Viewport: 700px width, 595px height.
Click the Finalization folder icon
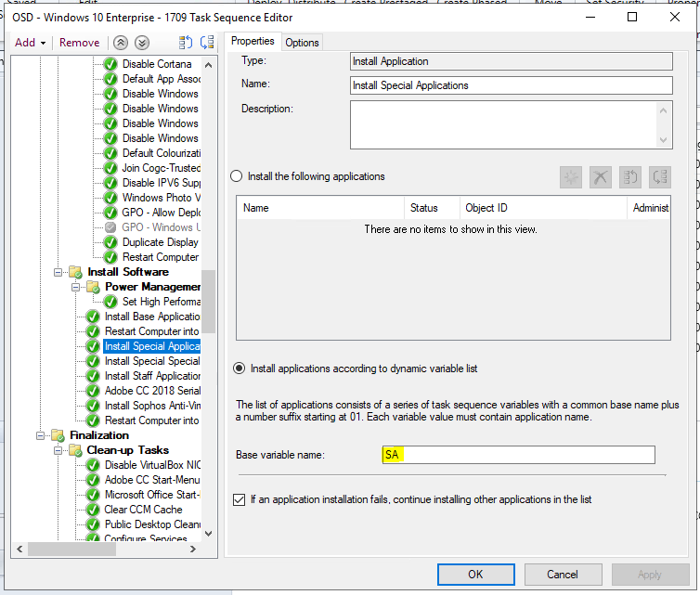point(58,435)
